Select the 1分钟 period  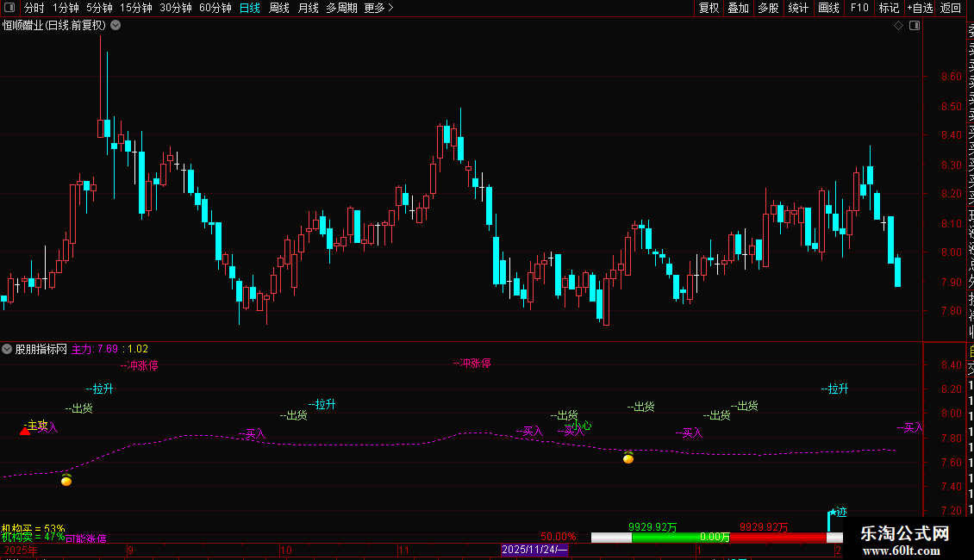66,8
